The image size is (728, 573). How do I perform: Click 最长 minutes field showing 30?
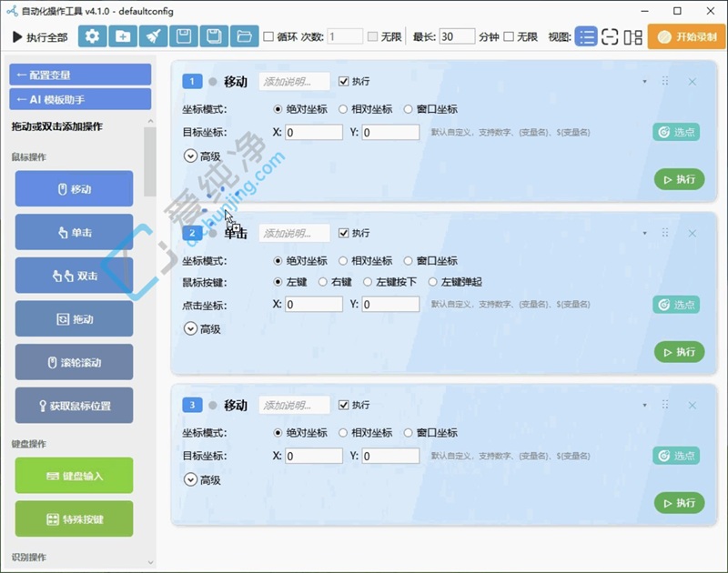coord(457,36)
